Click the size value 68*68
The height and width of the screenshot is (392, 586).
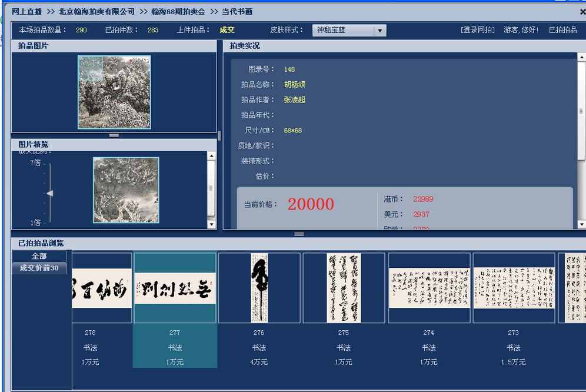pyautogui.click(x=293, y=131)
